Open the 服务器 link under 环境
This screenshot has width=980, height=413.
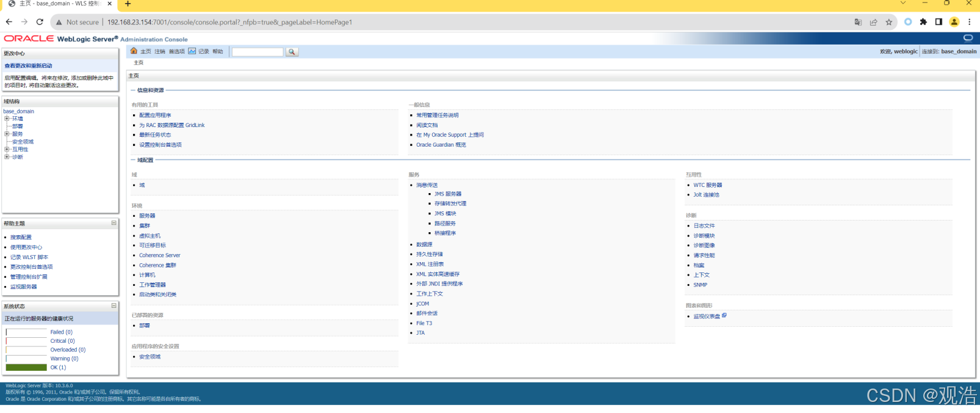pos(147,216)
